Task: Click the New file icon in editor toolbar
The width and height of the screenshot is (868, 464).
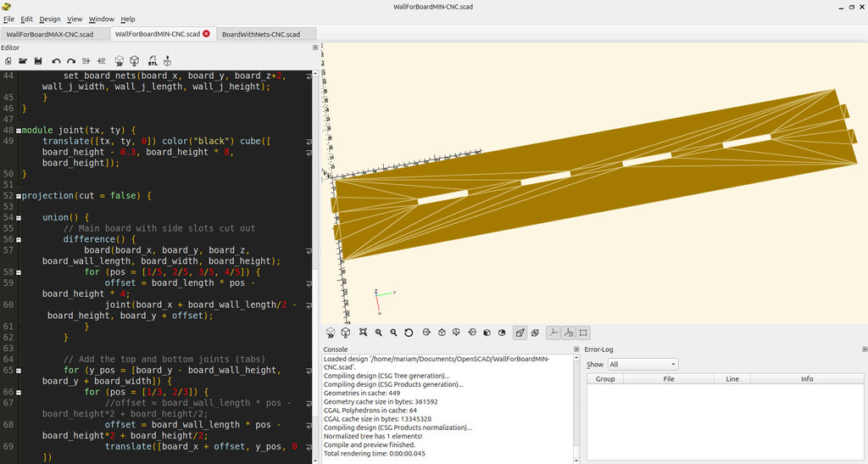Action: pos(8,61)
